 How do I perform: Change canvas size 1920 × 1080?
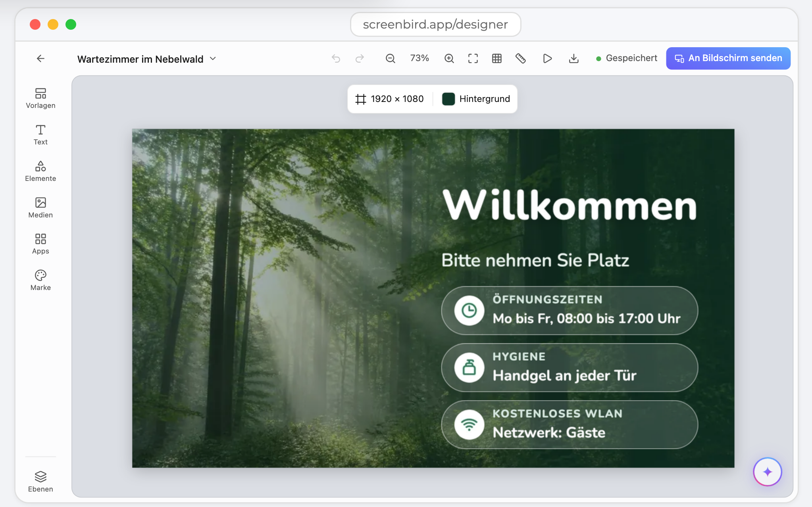(x=390, y=99)
